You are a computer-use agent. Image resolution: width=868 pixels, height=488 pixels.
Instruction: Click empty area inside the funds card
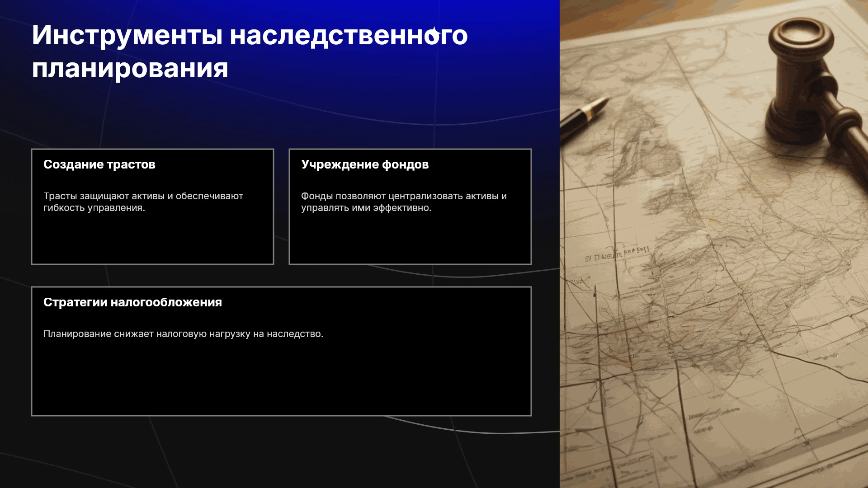[x=410, y=239]
